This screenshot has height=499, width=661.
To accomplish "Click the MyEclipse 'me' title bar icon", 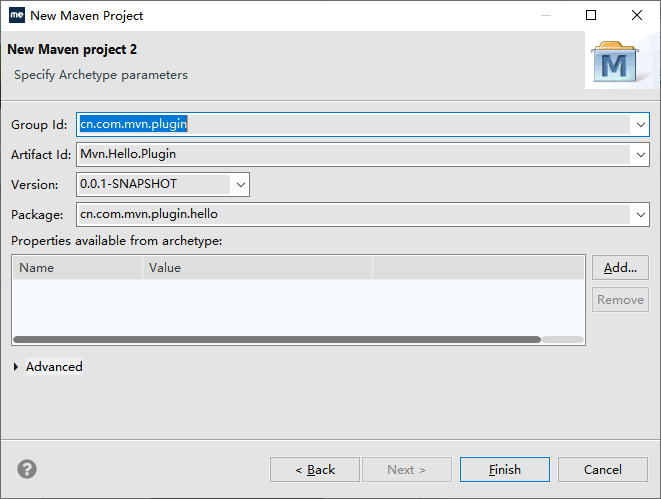I will 17,15.
